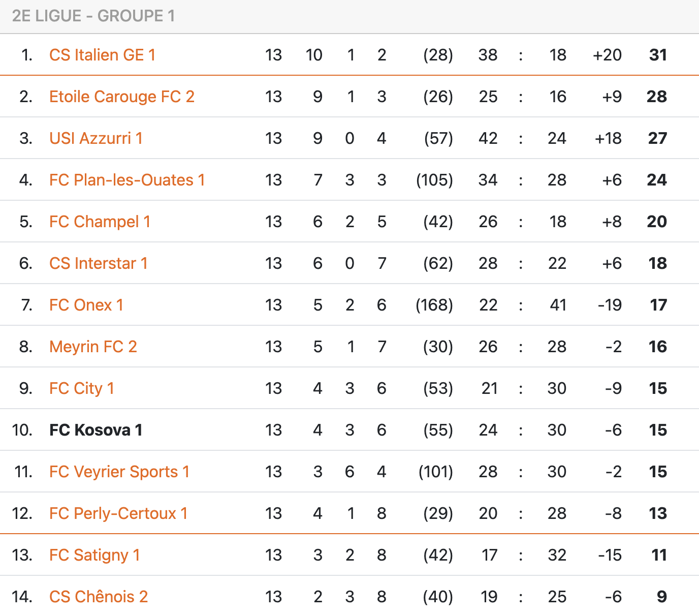Click on CS Interstar 1
The height and width of the screenshot is (616, 699).
click(99, 263)
